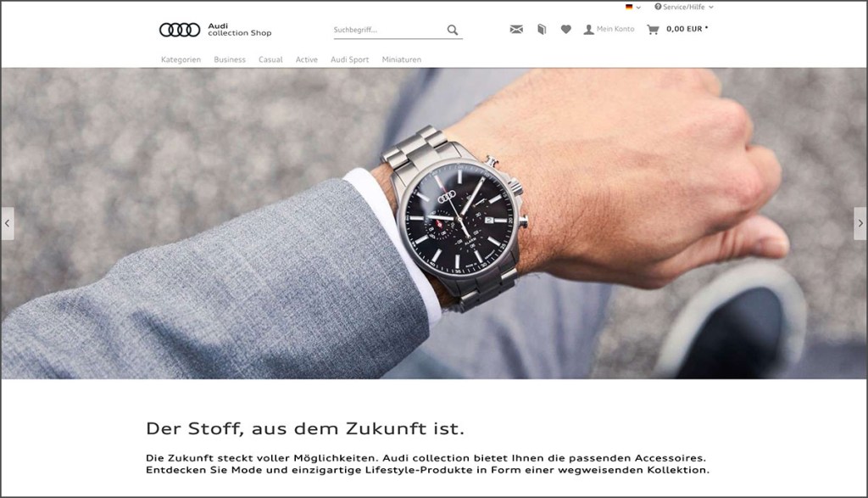Click the Audi rings logo
868x498 pixels.
point(180,30)
